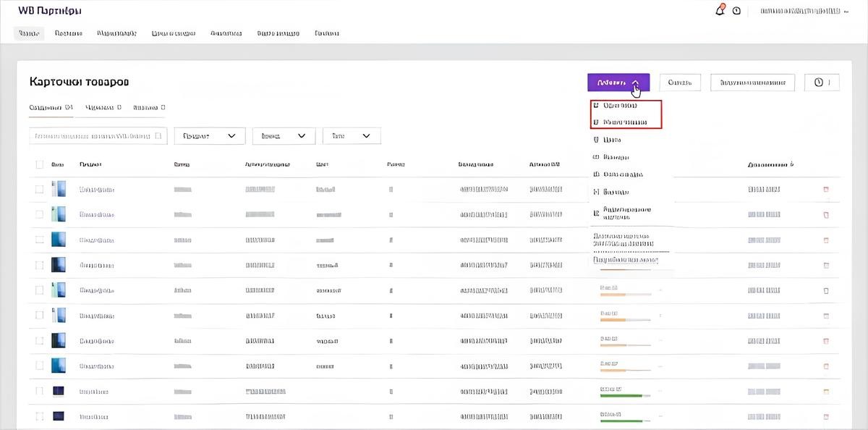Click the icon inside the search field
This screenshot has height=430, width=868.
click(158, 136)
